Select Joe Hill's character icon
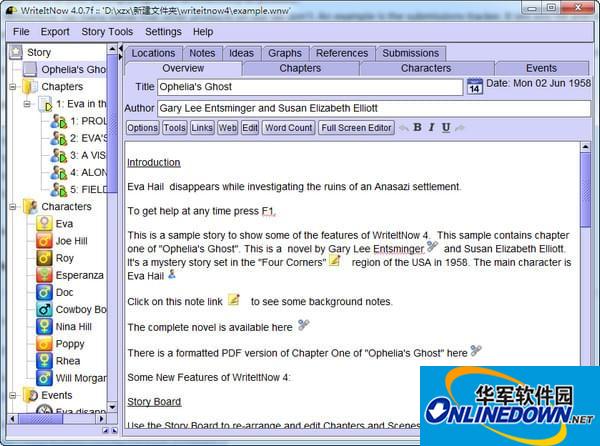 coord(44,241)
